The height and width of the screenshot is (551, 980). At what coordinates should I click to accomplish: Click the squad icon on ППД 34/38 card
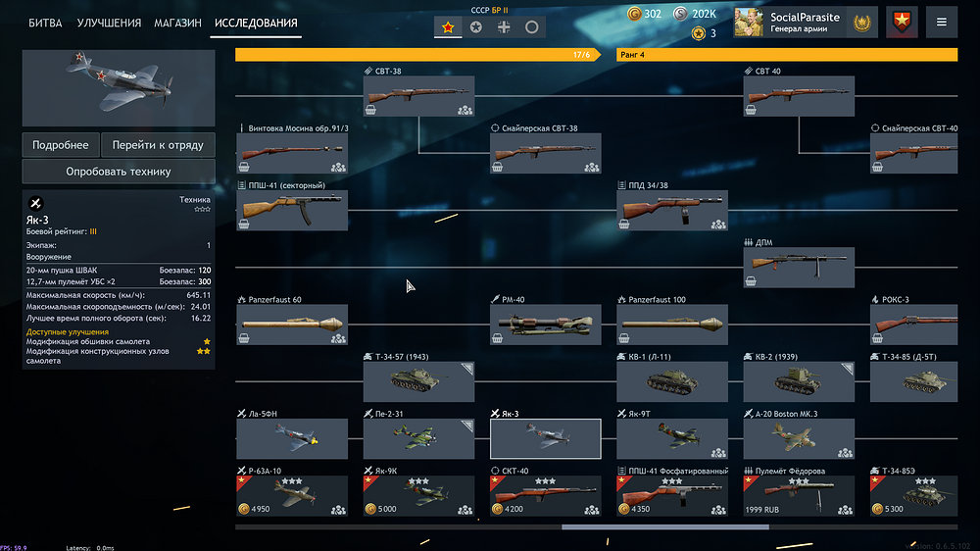[x=718, y=224]
